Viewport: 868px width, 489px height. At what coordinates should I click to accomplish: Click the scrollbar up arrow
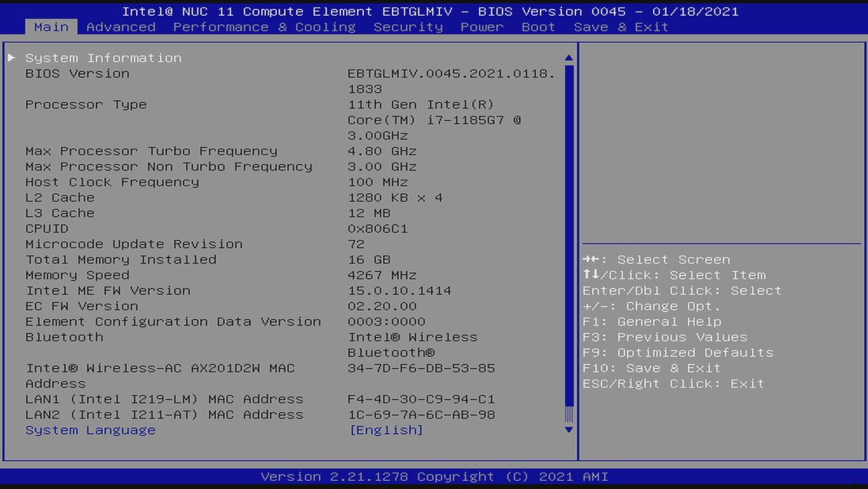click(x=569, y=58)
